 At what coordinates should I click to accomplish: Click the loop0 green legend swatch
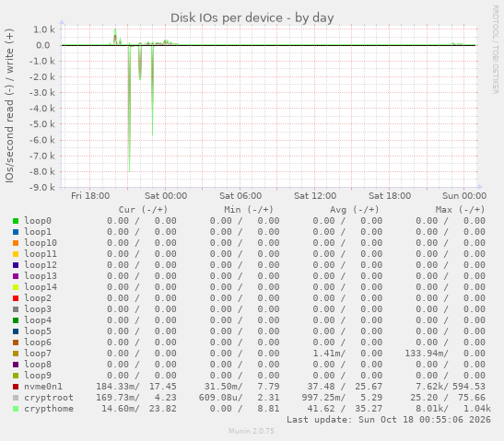(16, 221)
